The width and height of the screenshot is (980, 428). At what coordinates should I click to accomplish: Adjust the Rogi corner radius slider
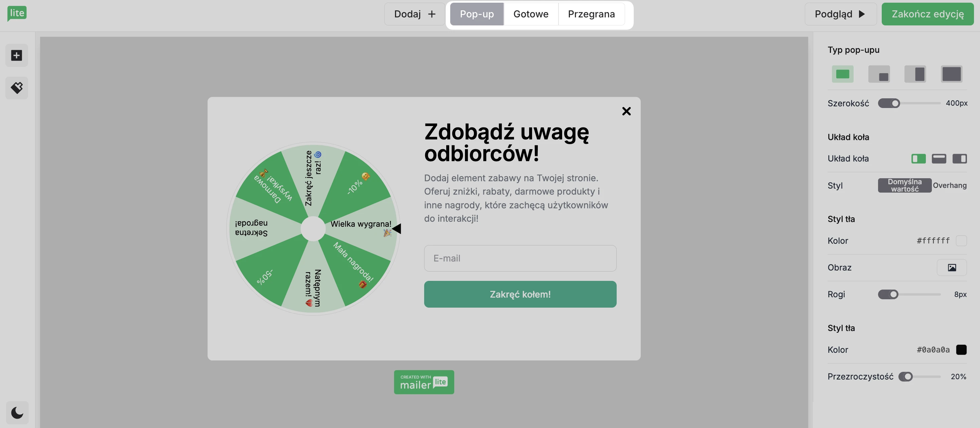909,294
